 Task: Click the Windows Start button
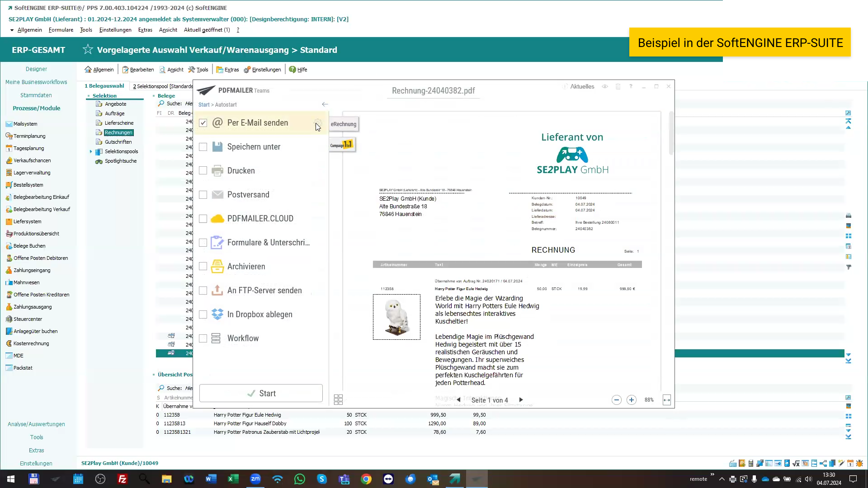[x=11, y=479]
